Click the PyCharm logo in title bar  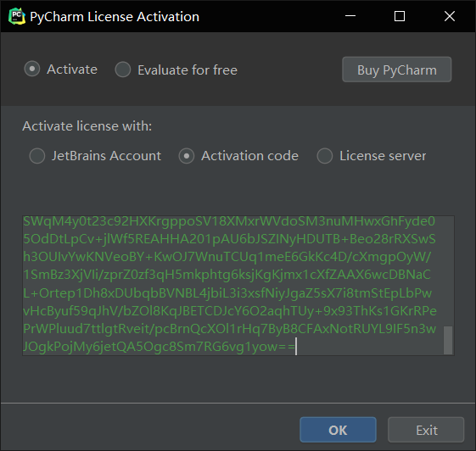(x=17, y=16)
